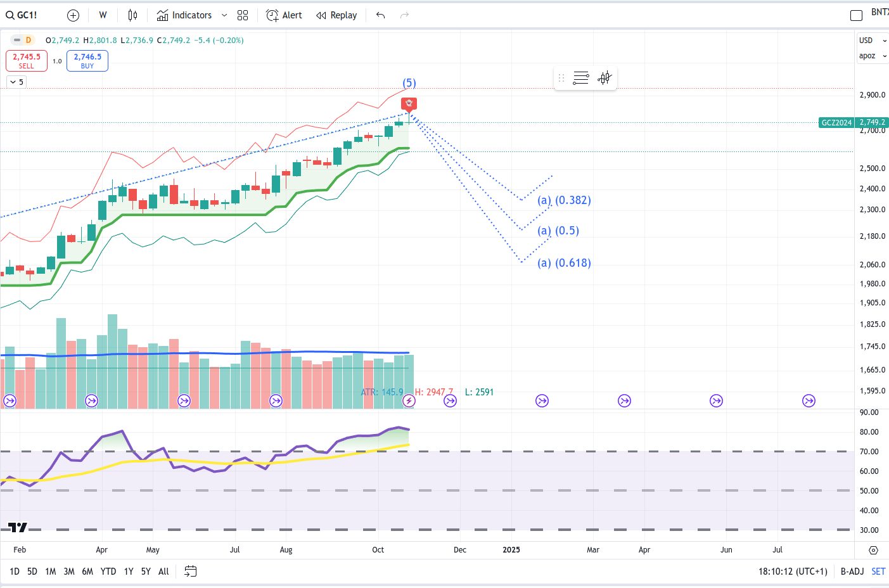Click the BUY 2,746.5 button
Image resolution: width=889 pixels, height=588 pixels.
point(87,61)
